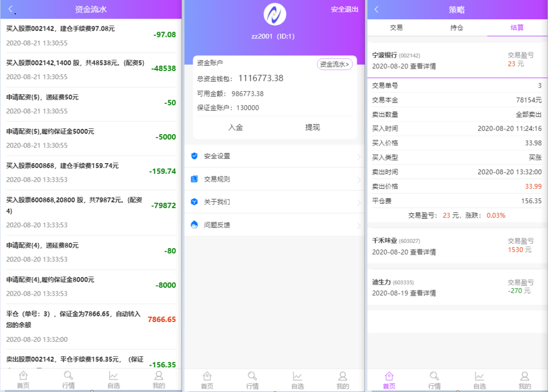Click 迪生力 loss -270 元

pos(519,291)
